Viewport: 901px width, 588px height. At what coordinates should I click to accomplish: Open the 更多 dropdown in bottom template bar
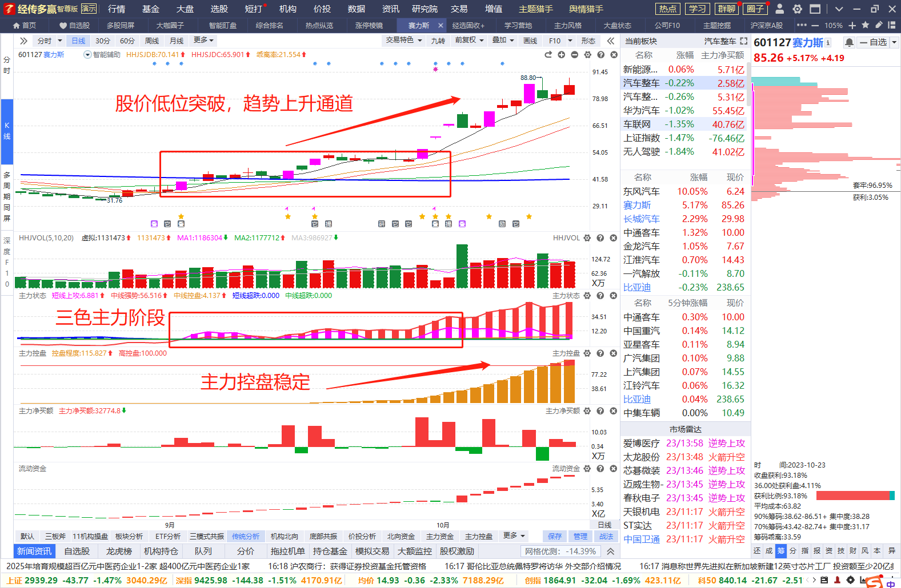tap(514, 536)
